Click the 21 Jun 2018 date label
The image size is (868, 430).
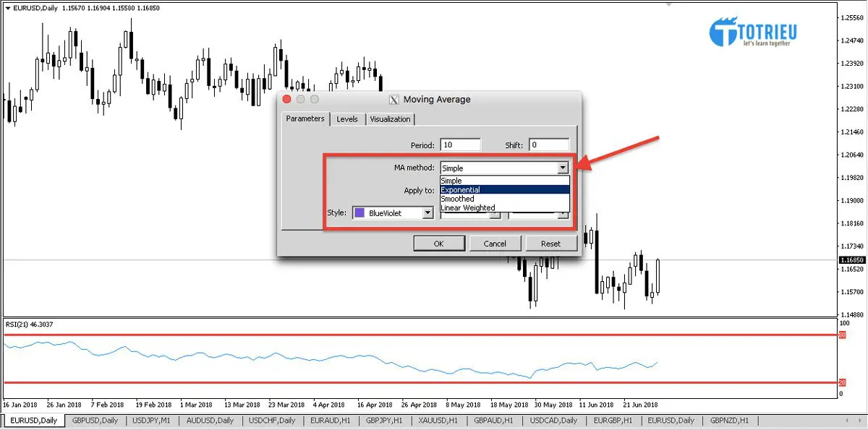pos(642,405)
